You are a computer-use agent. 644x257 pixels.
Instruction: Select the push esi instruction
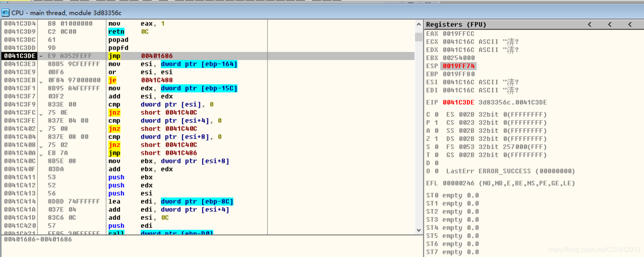coord(130,193)
